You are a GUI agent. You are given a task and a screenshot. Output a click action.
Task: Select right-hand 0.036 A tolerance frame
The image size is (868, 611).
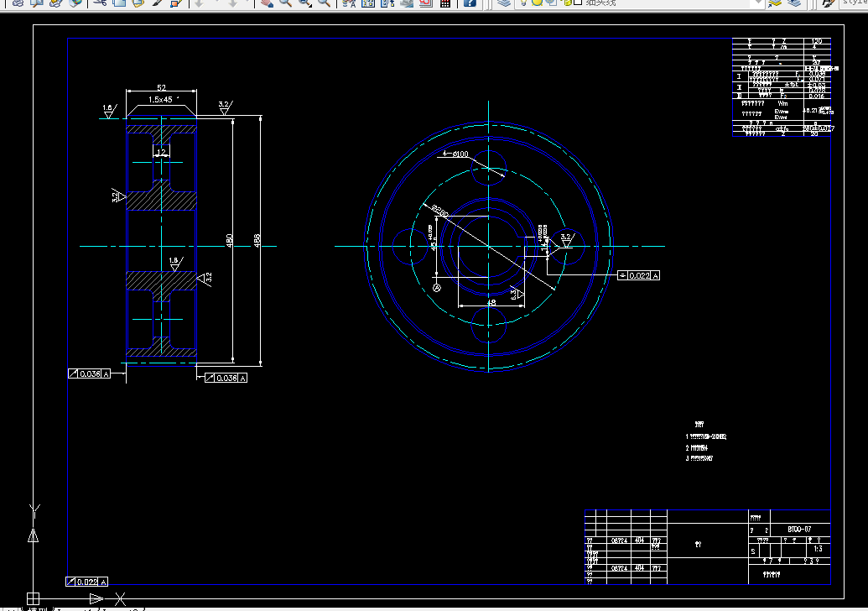226,378
